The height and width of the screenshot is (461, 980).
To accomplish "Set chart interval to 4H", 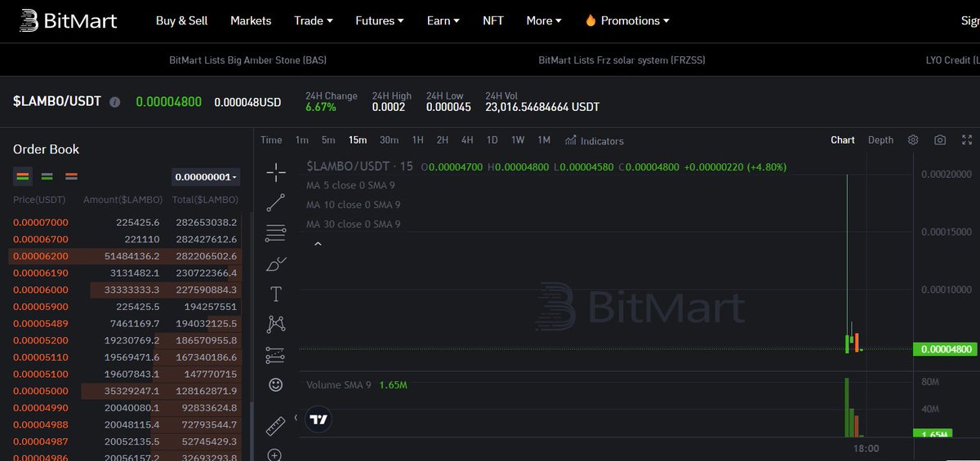I will 467,140.
